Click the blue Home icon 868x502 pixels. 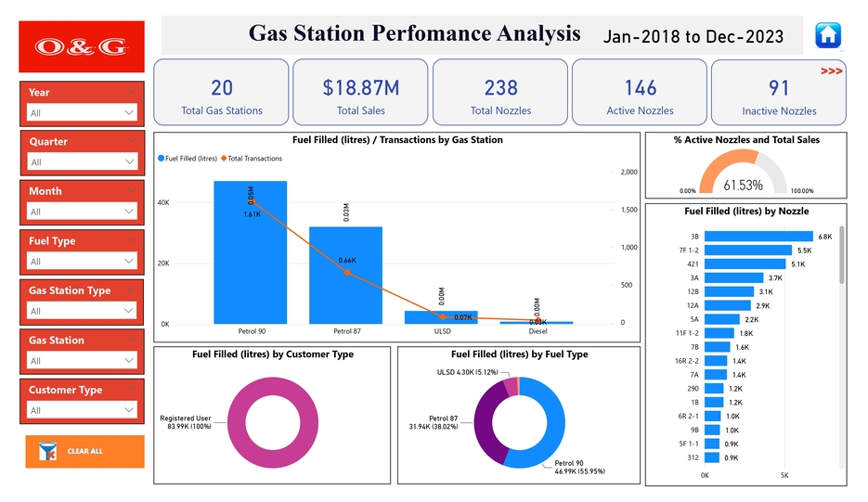tap(827, 35)
